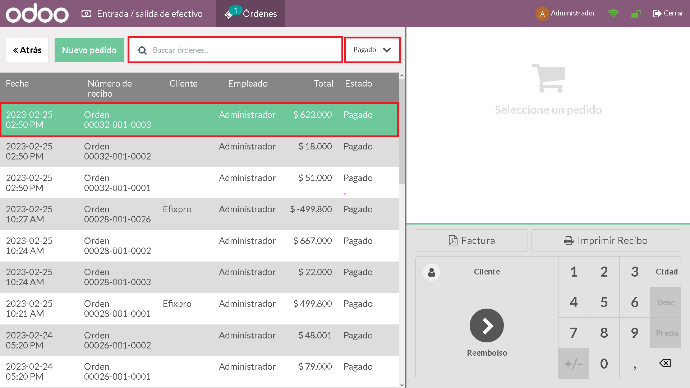Toggle the green lock icon
690x388 pixels.
point(635,14)
